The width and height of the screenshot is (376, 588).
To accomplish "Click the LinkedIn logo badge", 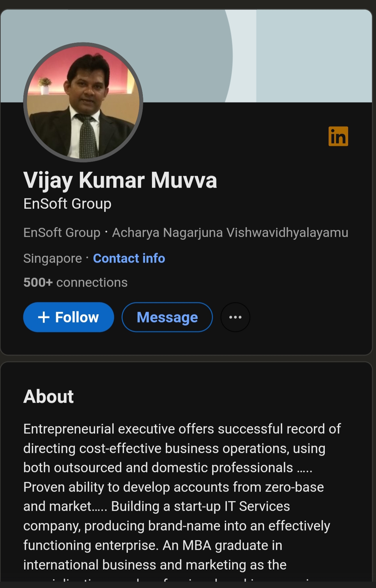I will click(x=338, y=136).
